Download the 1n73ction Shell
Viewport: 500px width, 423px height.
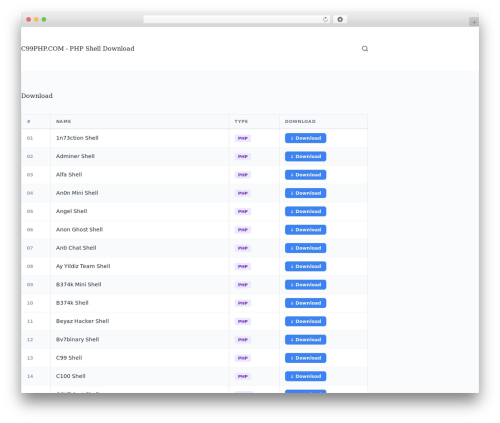pyautogui.click(x=305, y=138)
